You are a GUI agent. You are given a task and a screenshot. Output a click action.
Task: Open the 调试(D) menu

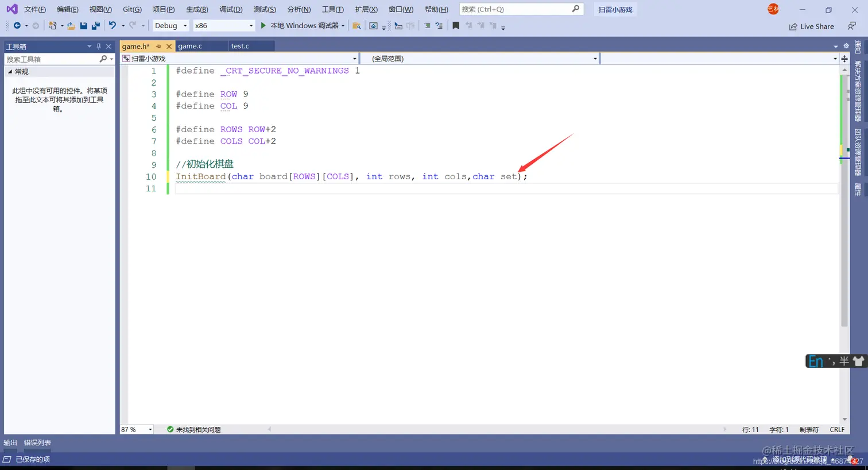click(231, 9)
